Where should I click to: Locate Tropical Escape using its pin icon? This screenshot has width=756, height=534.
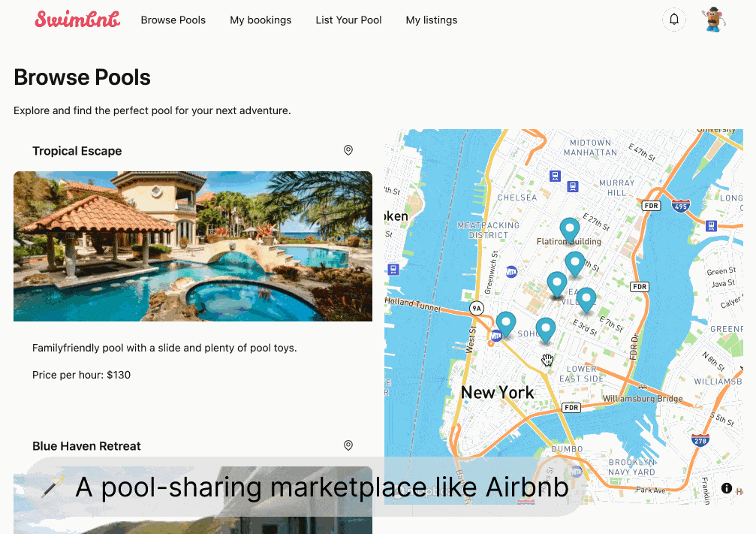click(x=348, y=150)
